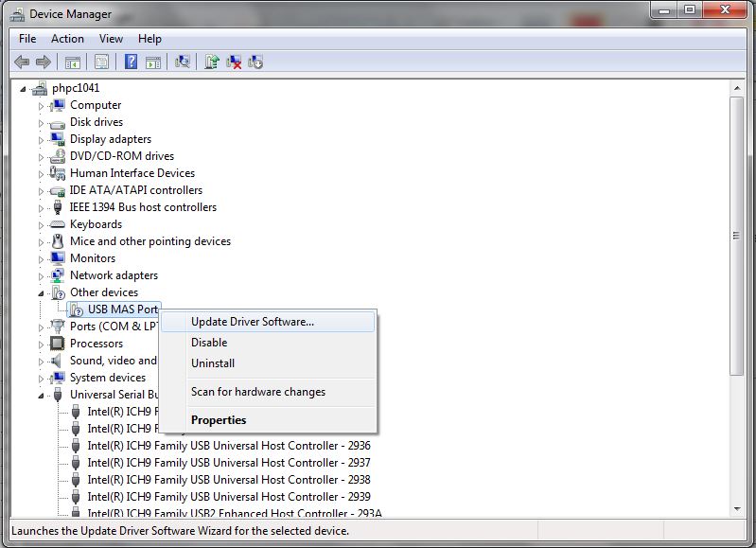Click the blue Help question mark icon

[x=131, y=62]
